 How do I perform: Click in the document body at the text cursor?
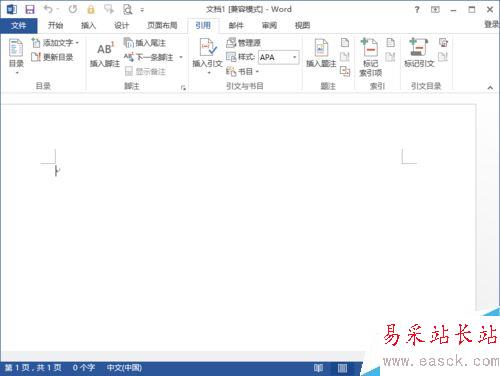click(57, 171)
